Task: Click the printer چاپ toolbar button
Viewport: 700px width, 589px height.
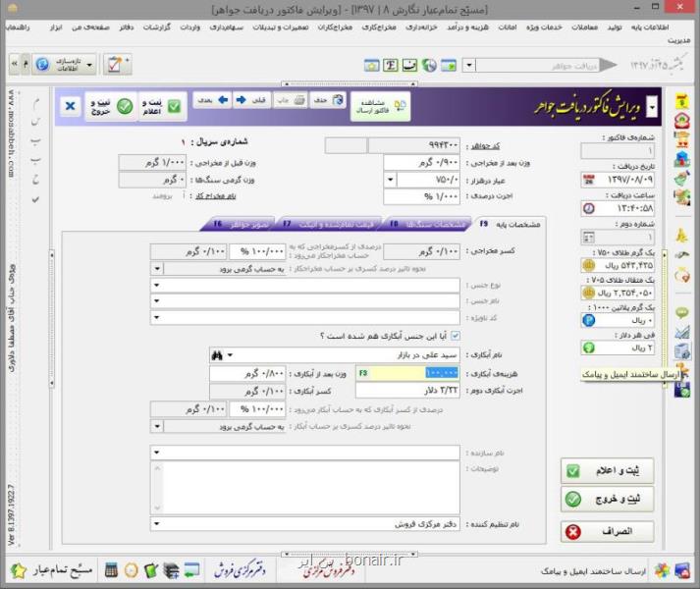Action: pyautogui.click(x=290, y=100)
